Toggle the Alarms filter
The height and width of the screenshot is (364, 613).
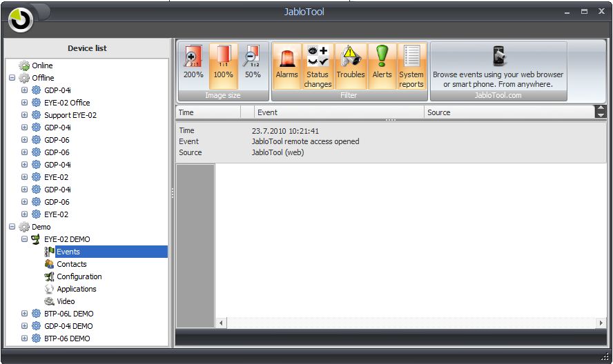(x=286, y=65)
